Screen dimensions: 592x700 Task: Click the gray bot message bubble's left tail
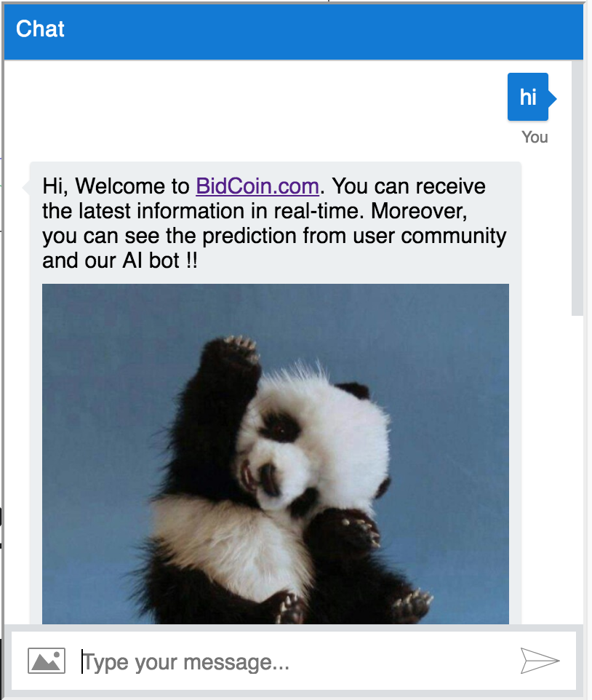(26, 188)
